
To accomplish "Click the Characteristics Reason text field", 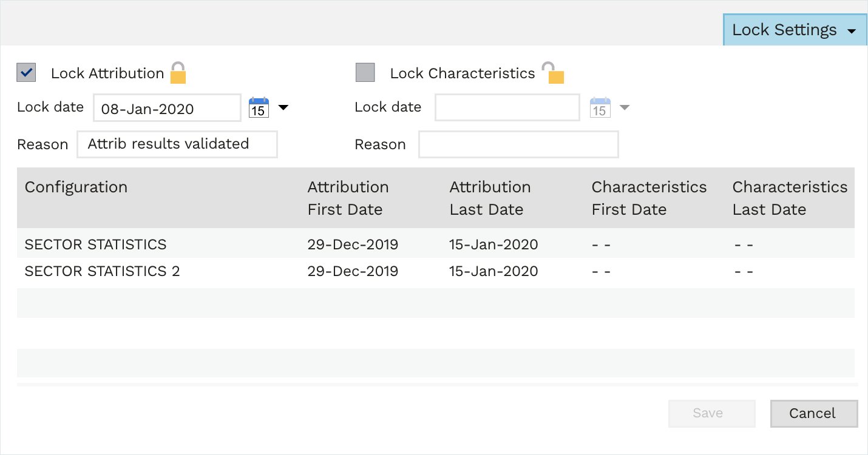I will (518, 144).
